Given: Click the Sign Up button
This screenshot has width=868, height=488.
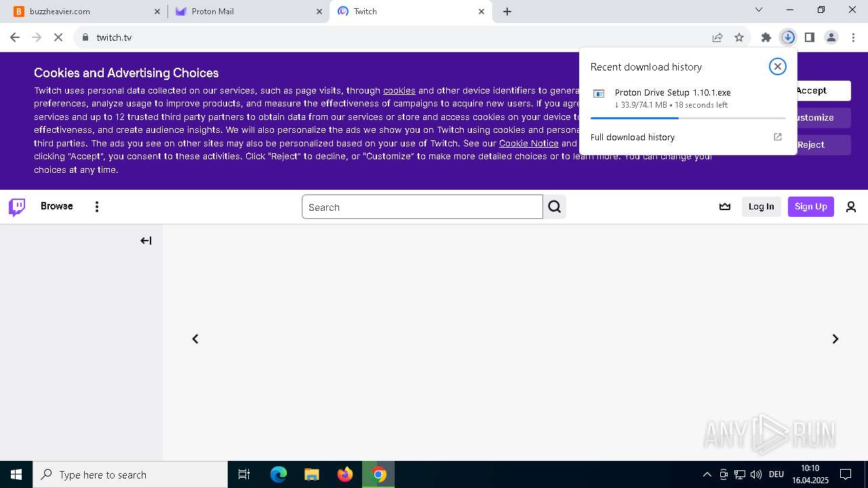Looking at the screenshot, I should (x=811, y=207).
